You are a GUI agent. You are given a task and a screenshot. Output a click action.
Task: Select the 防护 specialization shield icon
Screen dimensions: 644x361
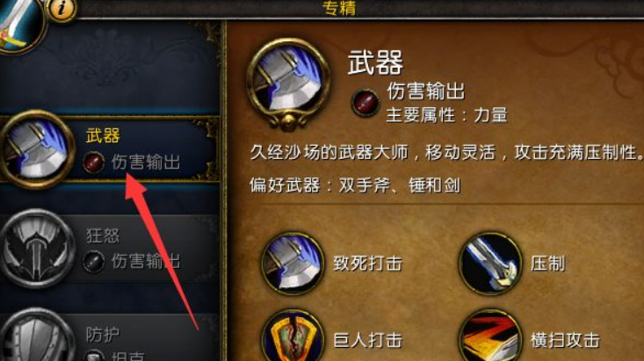click(x=38, y=336)
